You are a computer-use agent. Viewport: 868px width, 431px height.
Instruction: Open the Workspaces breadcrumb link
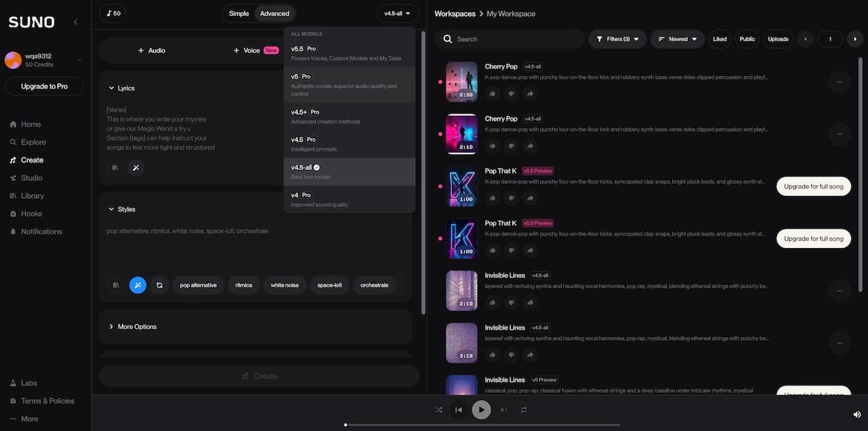455,14
